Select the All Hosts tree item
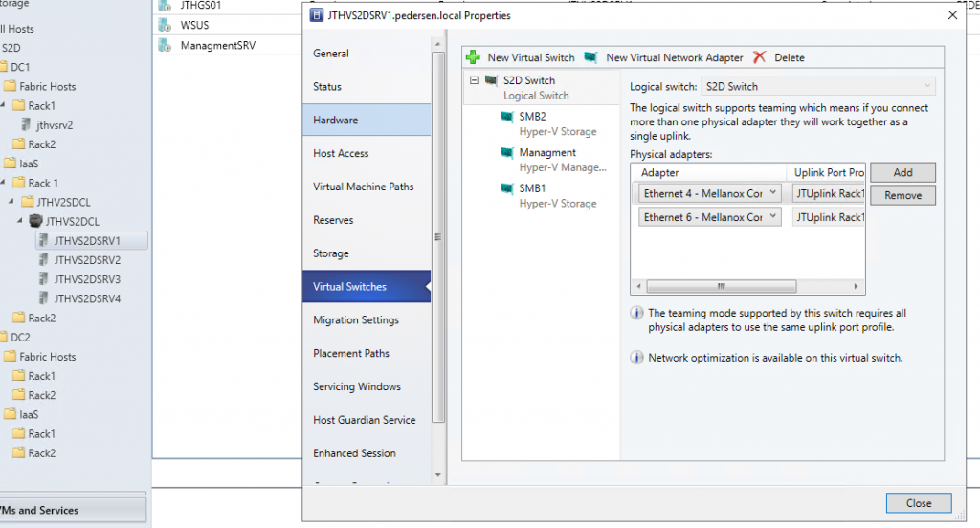Screen dimensions: 980x528 point(17,29)
